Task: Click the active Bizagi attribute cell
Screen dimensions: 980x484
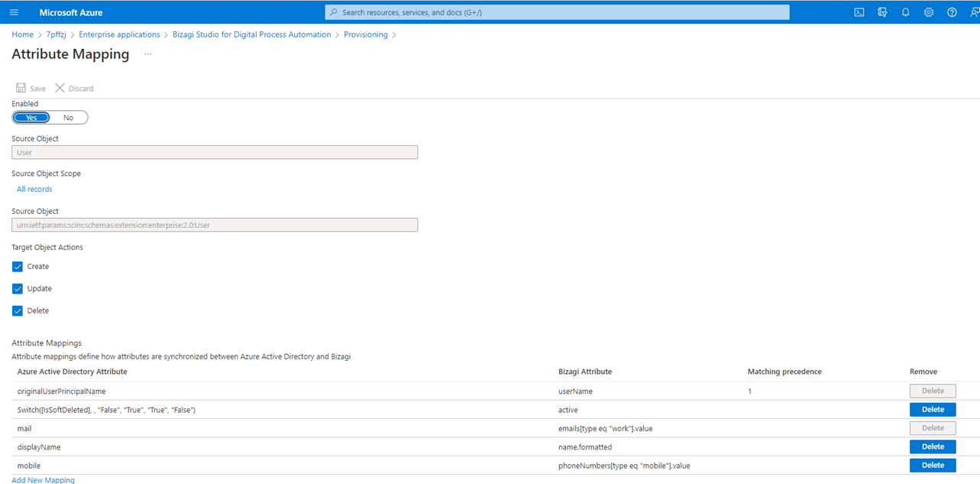Action: click(568, 410)
